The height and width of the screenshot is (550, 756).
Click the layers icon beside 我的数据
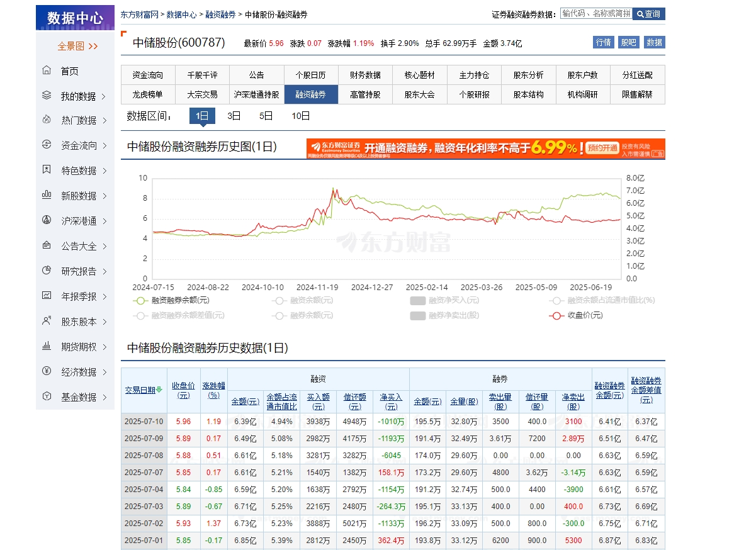pyautogui.click(x=47, y=96)
